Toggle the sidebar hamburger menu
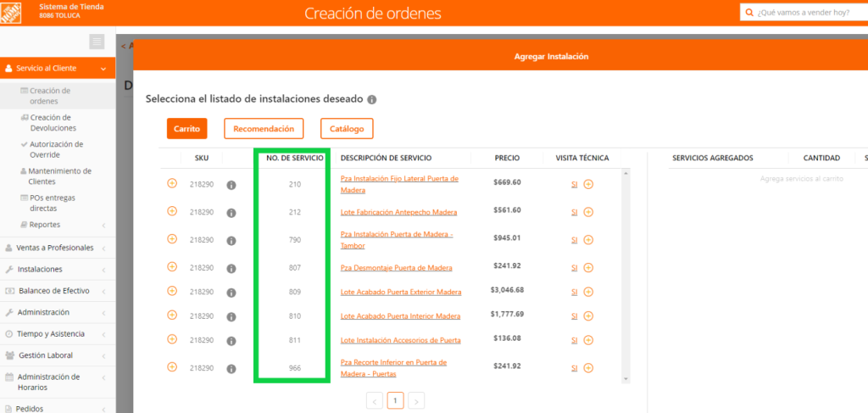Screen dimensions: 868x413 [x=97, y=42]
